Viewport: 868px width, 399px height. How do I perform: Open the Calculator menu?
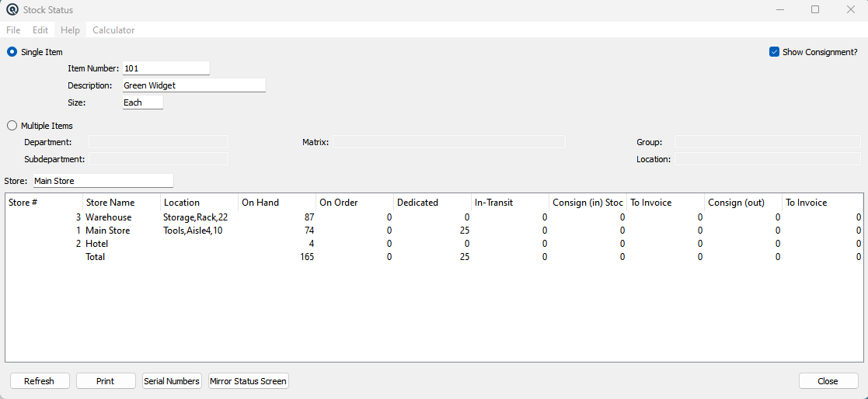(x=113, y=30)
